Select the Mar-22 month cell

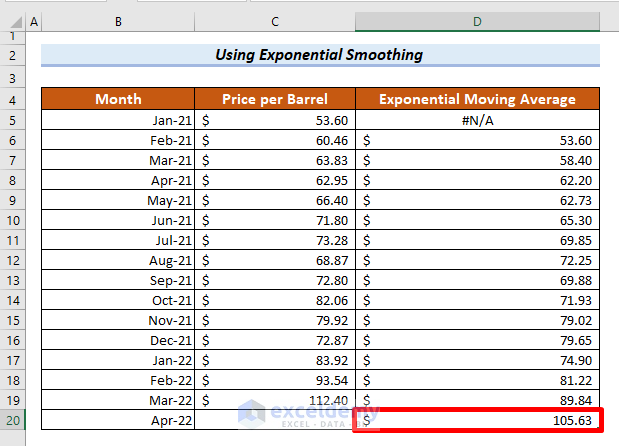[118, 400]
